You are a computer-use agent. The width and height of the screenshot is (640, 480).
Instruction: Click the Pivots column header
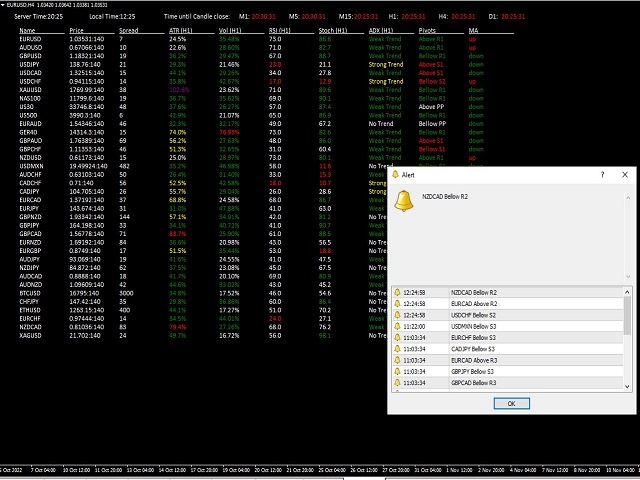427,31
